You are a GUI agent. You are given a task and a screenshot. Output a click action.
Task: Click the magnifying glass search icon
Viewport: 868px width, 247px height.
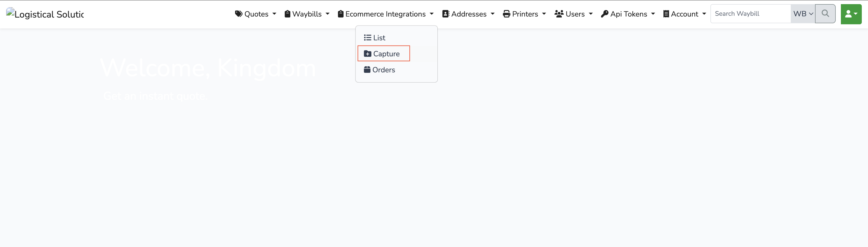tap(825, 14)
